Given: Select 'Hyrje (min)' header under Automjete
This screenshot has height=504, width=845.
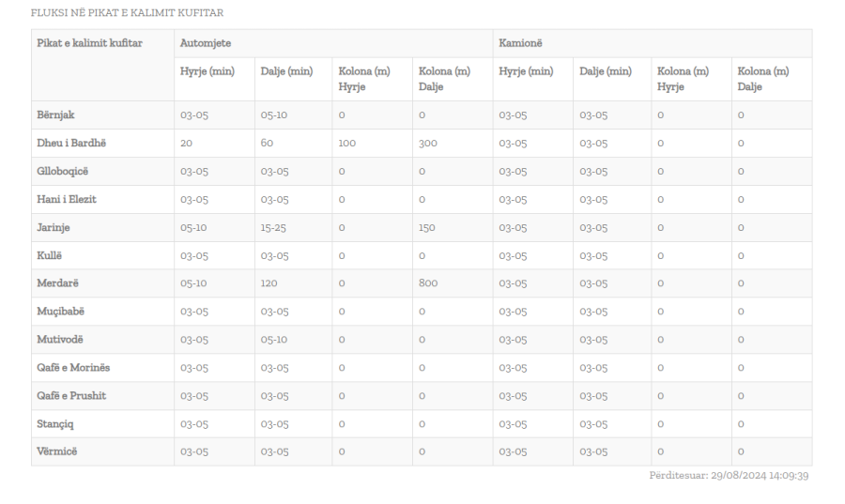Looking at the screenshot, I should [207, 71].
